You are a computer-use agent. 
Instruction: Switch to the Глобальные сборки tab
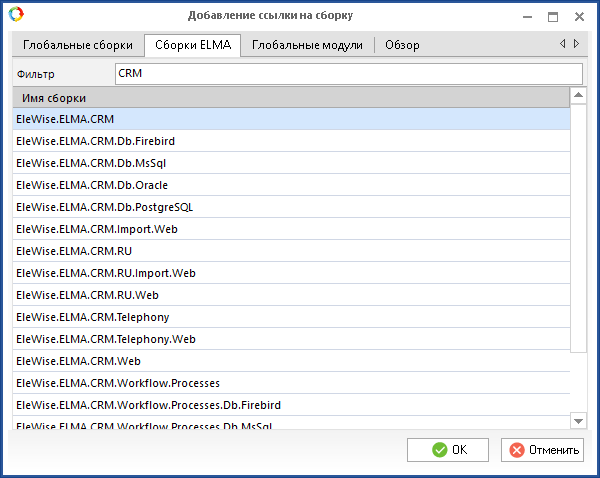78,45
